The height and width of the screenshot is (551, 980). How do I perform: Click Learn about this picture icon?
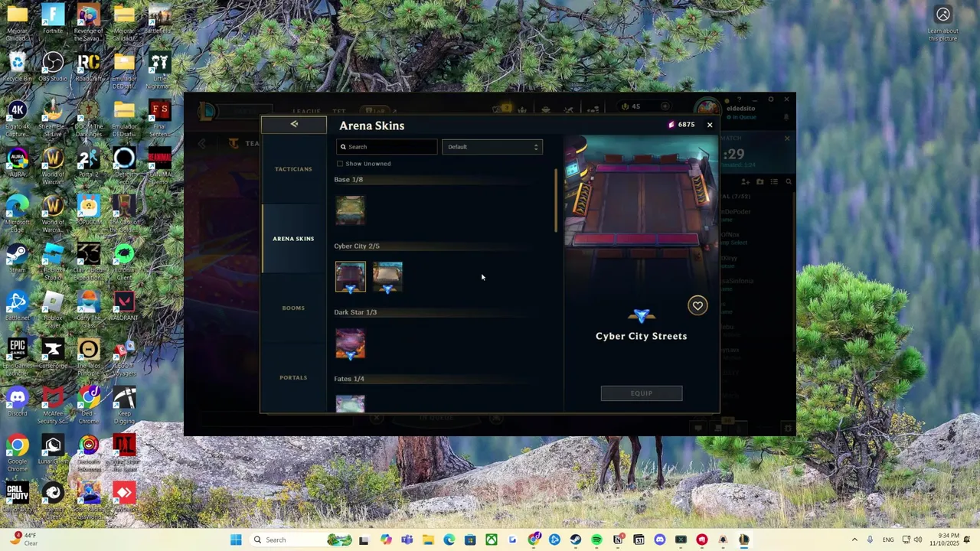[x=943, y=23]
